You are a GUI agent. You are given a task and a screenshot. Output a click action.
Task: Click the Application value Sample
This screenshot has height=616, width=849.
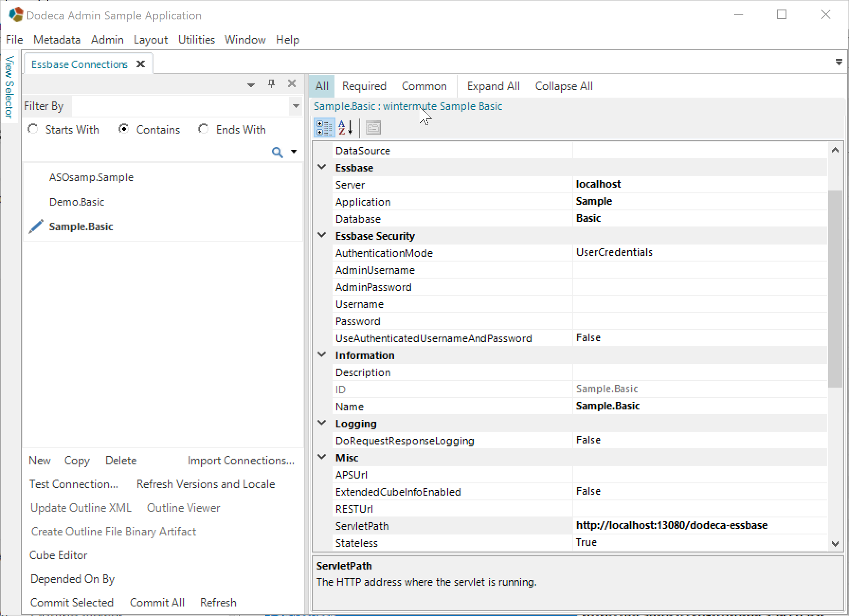[x=594, y=201]
